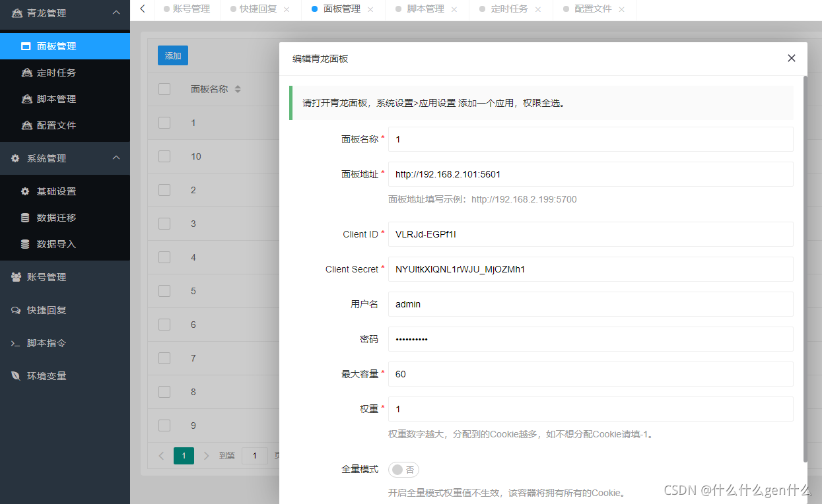Close the 定时任务 tab
Screen dimensions: 822x504
tap(537, 9)
